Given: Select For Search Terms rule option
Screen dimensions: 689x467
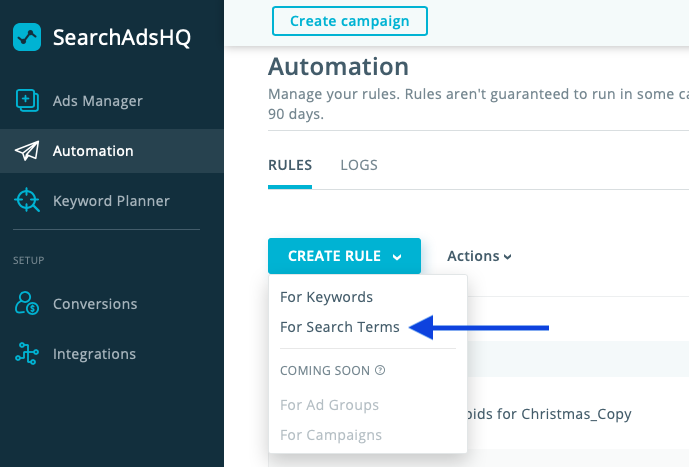Looking at the screenshot, I should (x=340, y=327).
